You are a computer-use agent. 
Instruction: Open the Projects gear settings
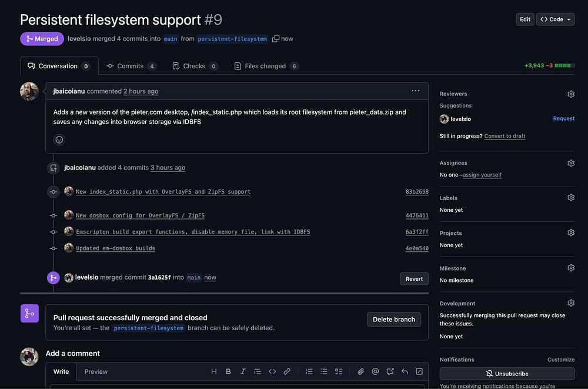571,233
